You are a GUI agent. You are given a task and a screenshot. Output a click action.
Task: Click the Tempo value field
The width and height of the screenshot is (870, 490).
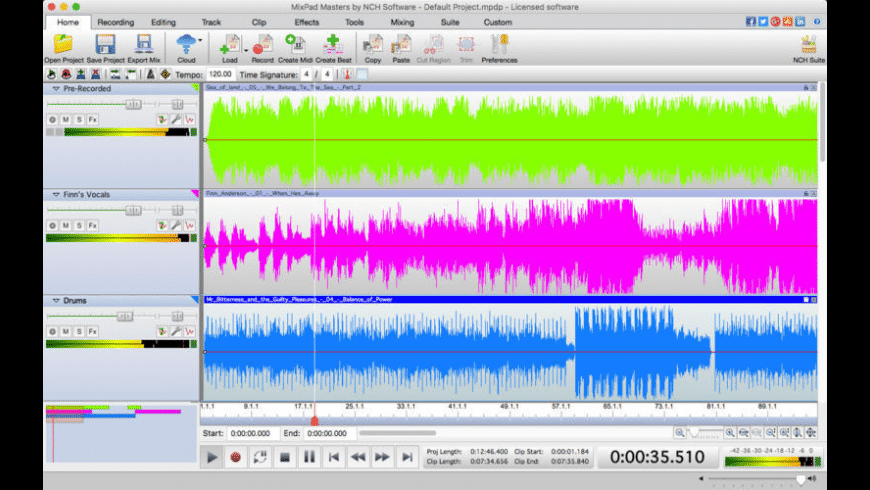click(220, 74)
